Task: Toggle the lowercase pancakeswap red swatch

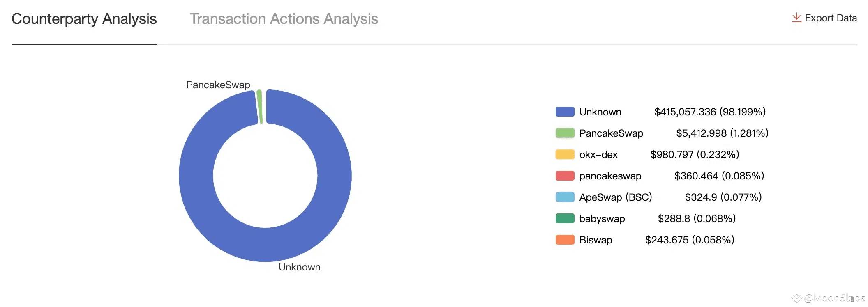Action: pos(565,176)
